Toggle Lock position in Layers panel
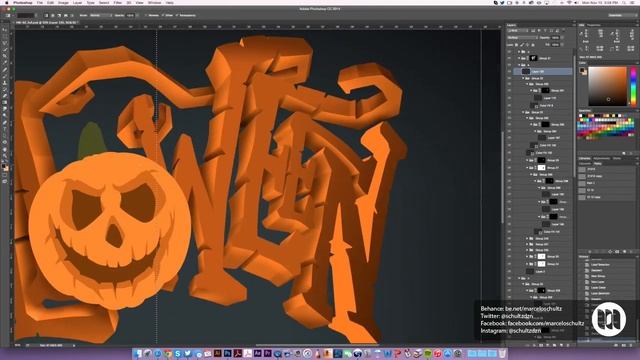The width and height of the screenshot is (640, 360). [x=527, y=45]
